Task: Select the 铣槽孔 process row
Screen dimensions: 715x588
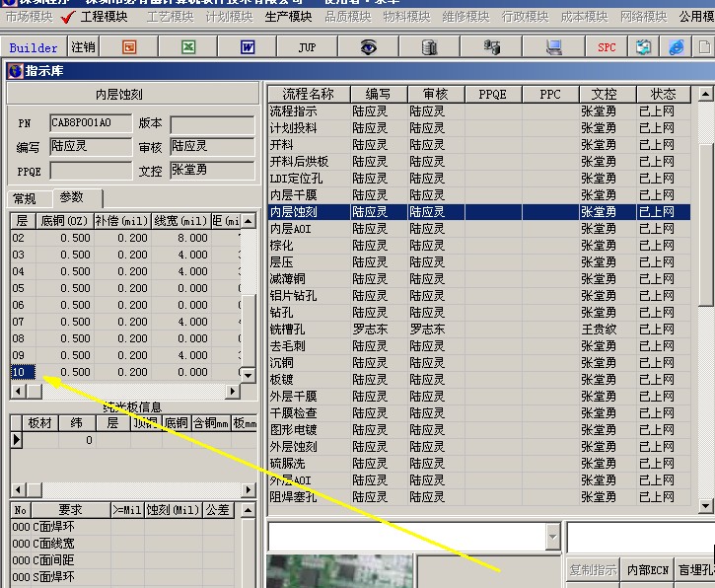Action: [x=479, y=330]
